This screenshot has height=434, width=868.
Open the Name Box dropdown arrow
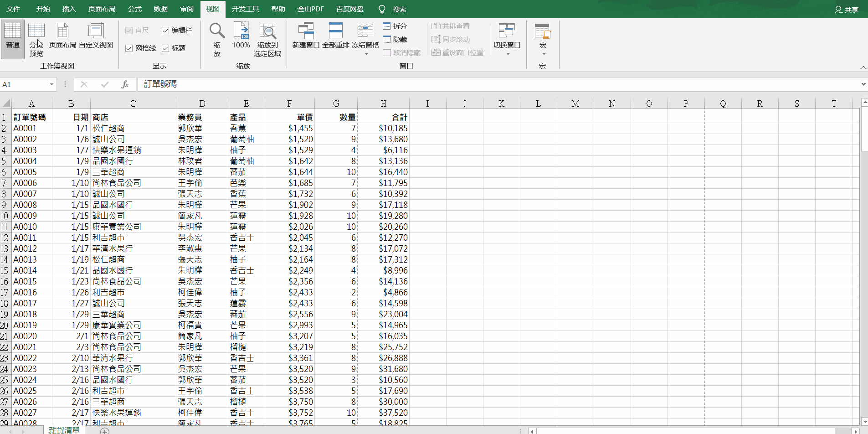tap(51, 84)
